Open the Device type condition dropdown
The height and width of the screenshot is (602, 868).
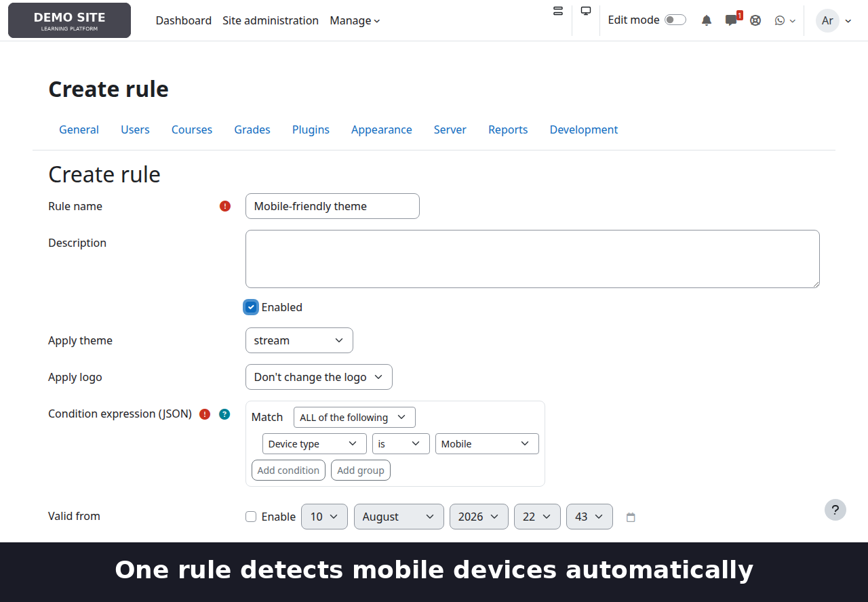point(315,444)
